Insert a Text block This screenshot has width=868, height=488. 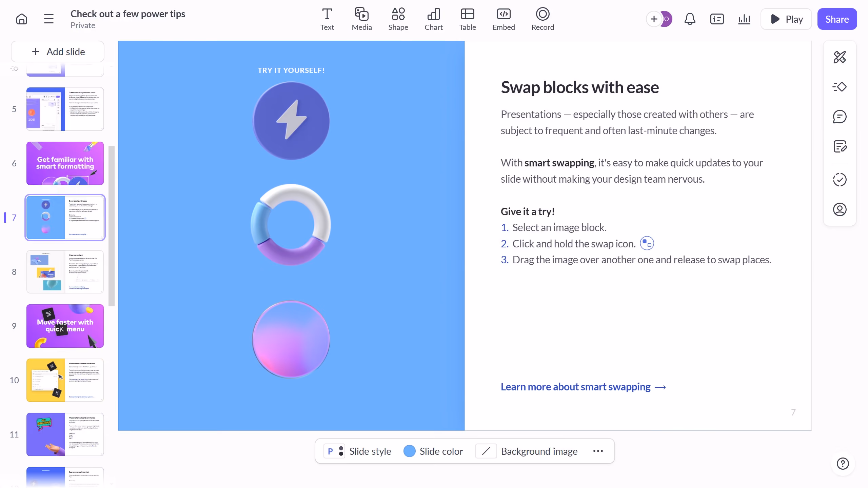(x=327, y=19)
